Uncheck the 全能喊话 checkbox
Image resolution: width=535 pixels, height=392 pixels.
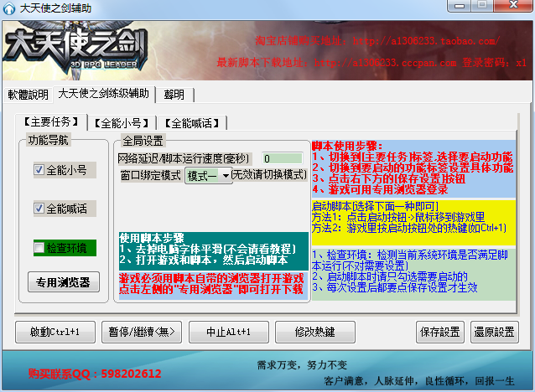39,208
